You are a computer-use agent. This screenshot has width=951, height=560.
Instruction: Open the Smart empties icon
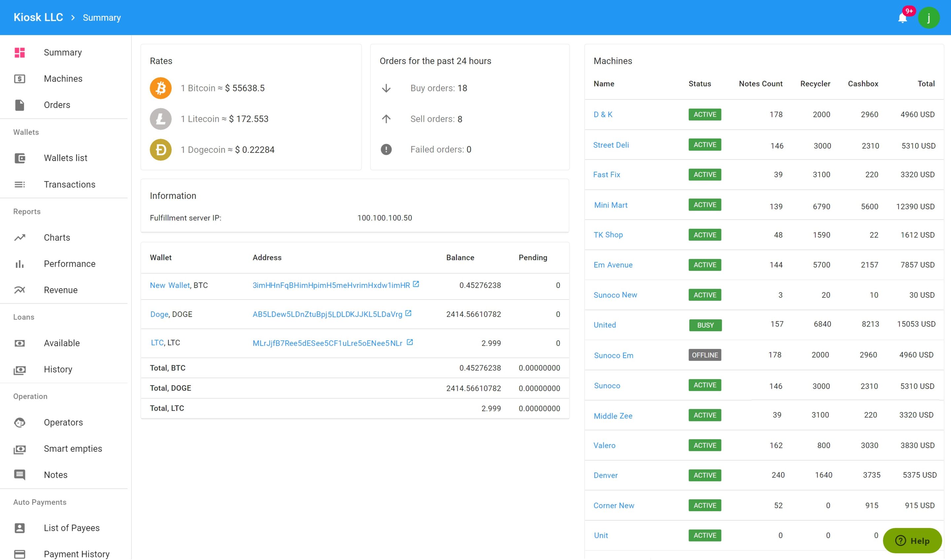[19, 449]
